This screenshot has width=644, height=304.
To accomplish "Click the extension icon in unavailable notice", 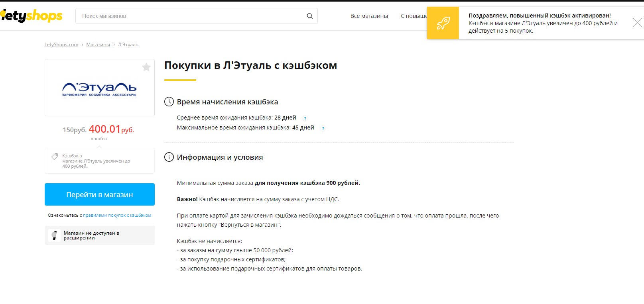I will [54, 235].
